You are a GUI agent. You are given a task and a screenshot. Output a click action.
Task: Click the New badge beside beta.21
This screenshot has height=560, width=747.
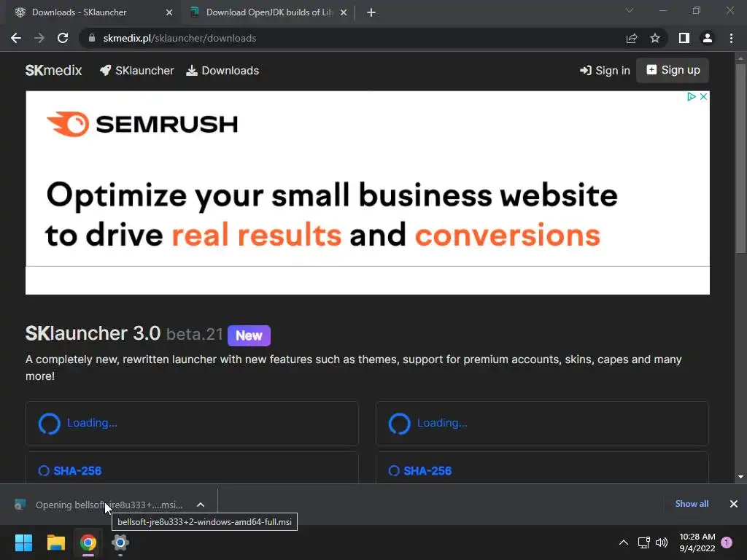pos(249,335)
